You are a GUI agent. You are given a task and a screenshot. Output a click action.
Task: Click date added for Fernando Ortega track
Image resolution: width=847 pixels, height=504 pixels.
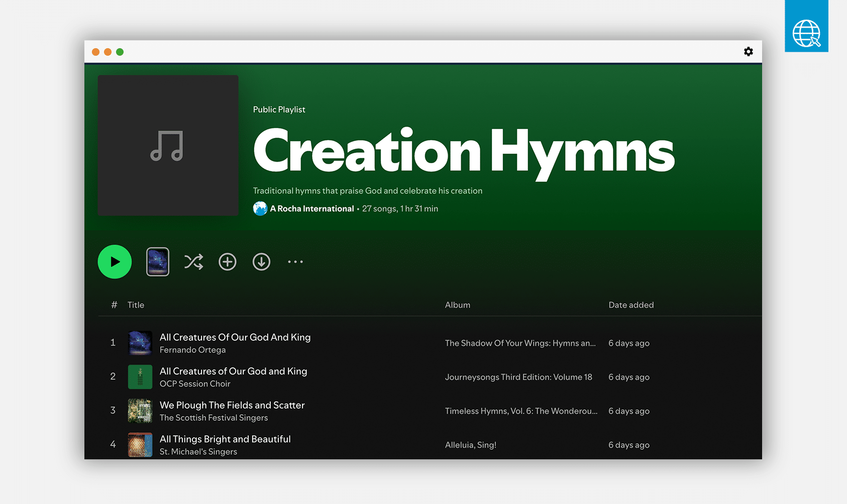click(629, 343)
